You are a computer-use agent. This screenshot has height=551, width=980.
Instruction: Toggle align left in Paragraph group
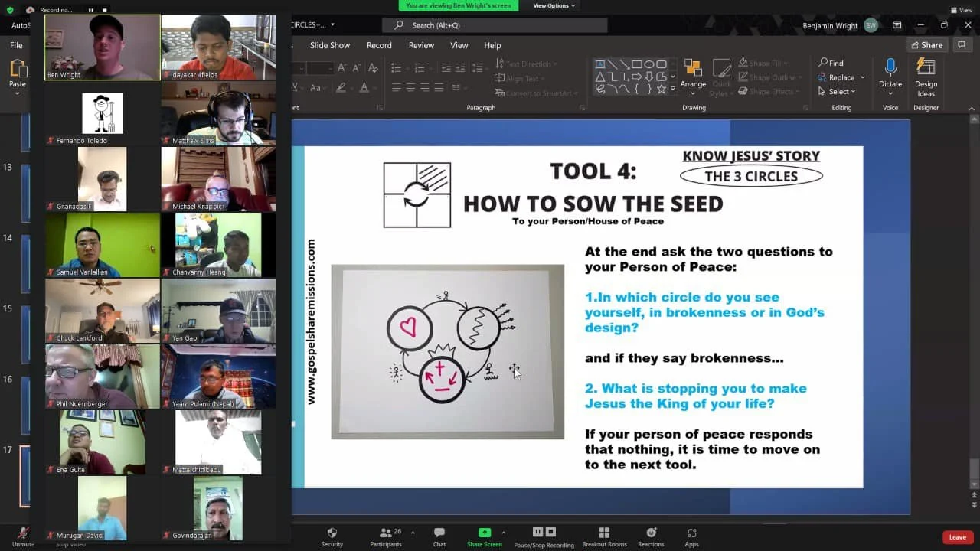[396, 88]
